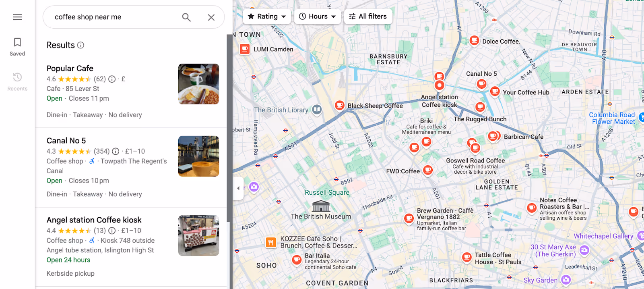The image size is (644, 289).
Task: Open the hamburger main menu
Action: [x=17, y=17]
